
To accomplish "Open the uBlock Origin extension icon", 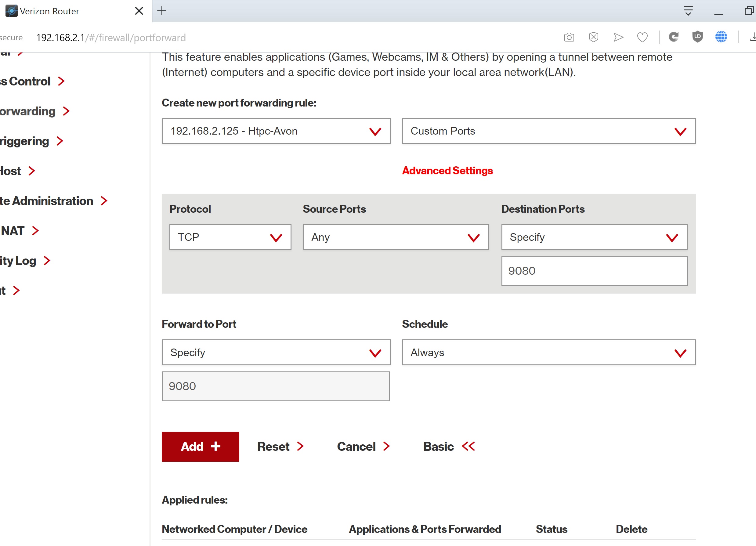I will tap(697, 37).
